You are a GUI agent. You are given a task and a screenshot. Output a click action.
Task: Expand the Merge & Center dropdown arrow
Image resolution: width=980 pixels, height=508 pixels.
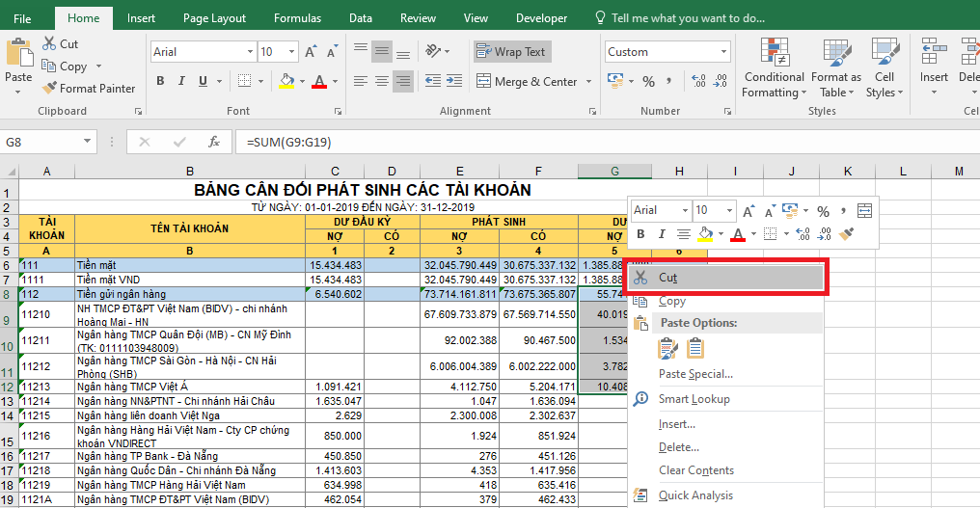587,82
